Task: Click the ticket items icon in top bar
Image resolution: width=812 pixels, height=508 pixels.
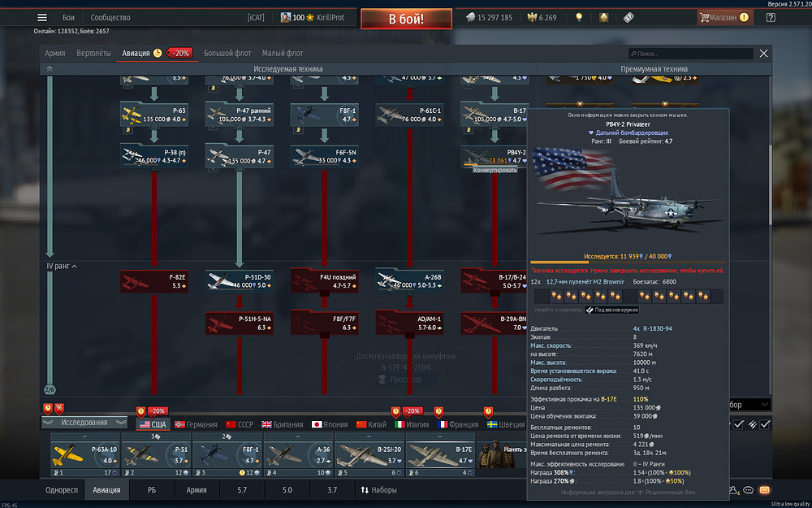Action: (628, 18)
